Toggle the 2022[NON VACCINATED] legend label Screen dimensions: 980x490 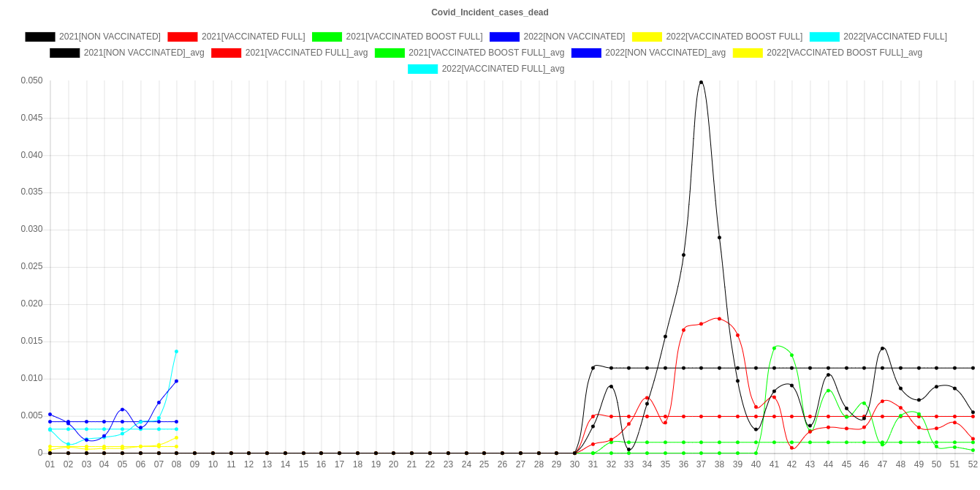click(x=574, y=37)
